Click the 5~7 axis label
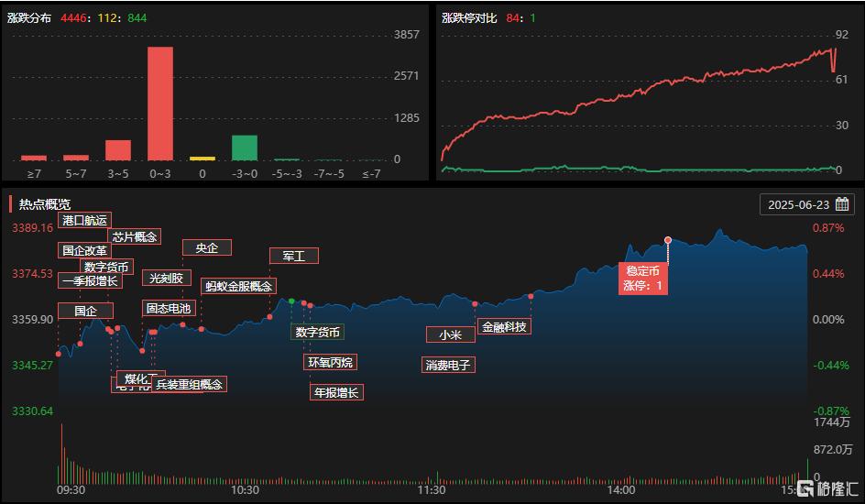 tap(76, 174)
